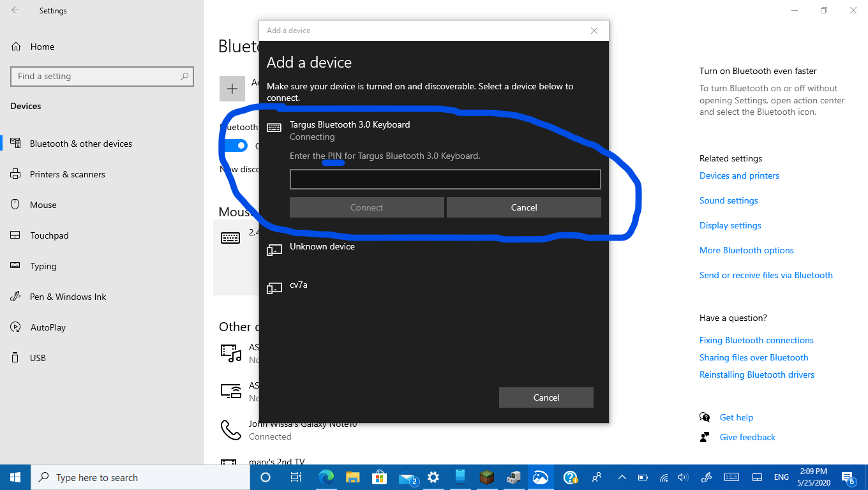Open the Action Center notifications icon

(x=848, y=477)
